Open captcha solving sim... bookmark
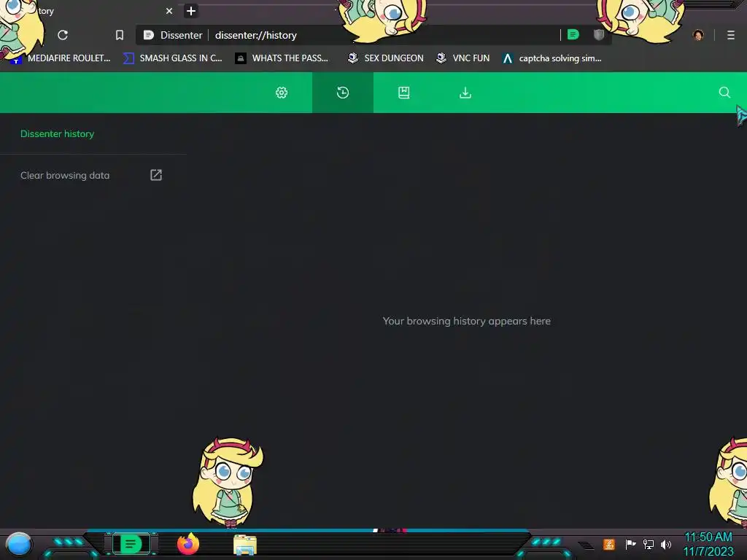747x560 pixels. [x=551, y=58]
